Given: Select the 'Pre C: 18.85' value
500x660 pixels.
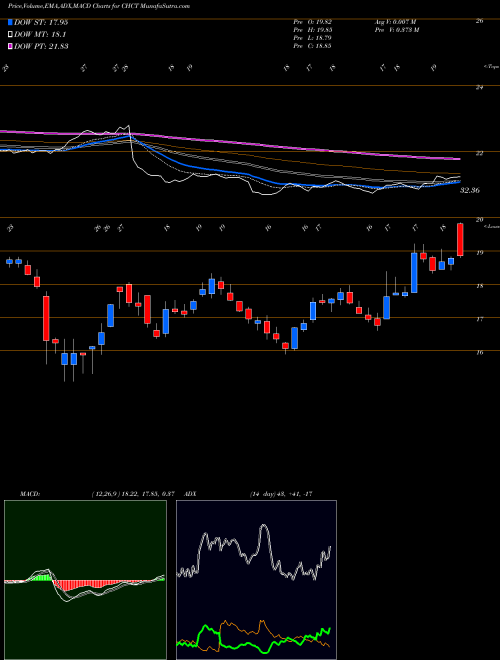Looking at the screenshot, I should tap(313, 46).
